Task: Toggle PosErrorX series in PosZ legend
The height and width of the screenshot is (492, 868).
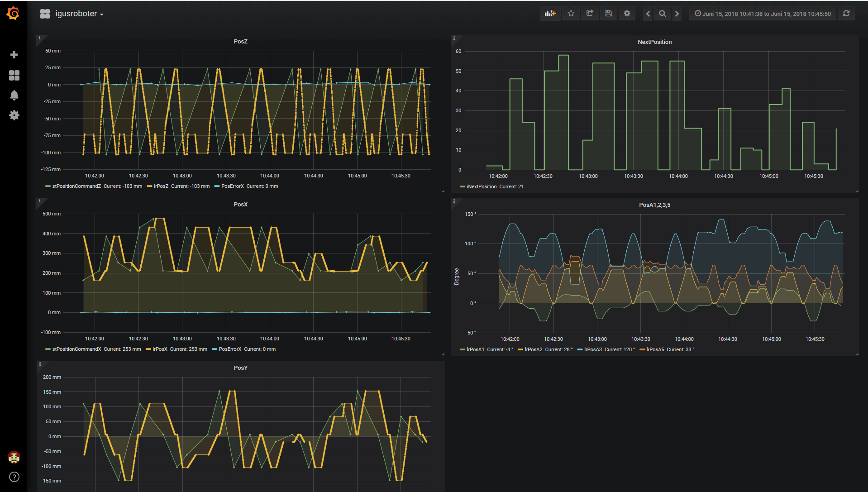Action: (233, 186)
